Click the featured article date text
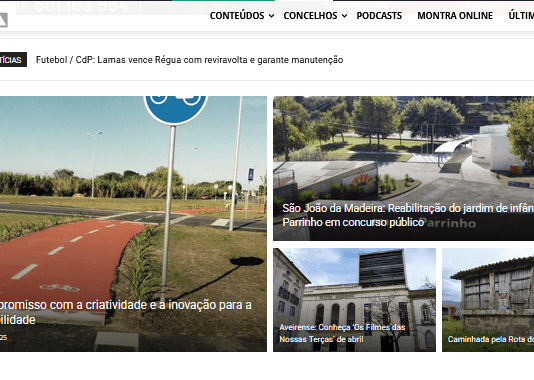This screenshot has width=534, height=380. click(x=3, y=338)
